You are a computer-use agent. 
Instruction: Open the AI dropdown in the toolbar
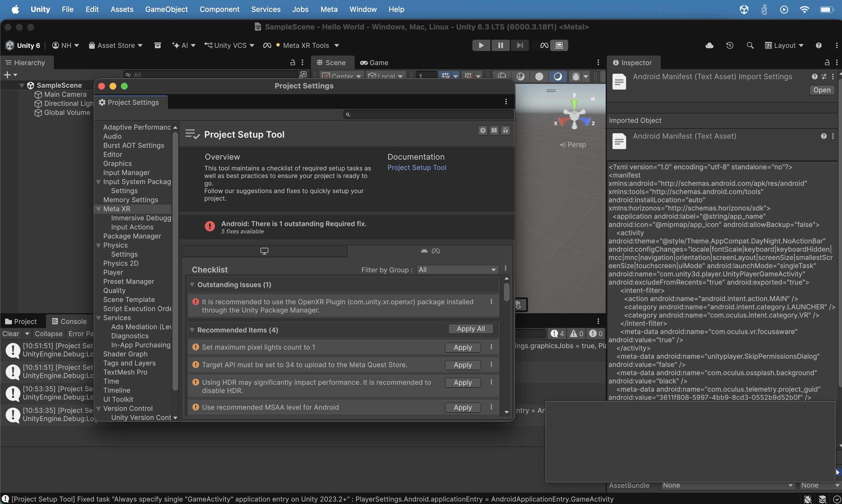point(184,45)
